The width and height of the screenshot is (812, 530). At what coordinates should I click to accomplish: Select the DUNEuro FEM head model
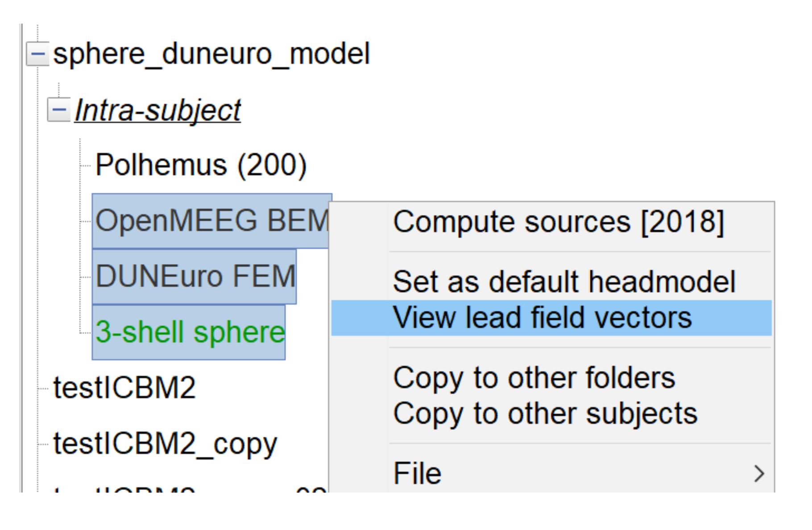tap(195, 277)
